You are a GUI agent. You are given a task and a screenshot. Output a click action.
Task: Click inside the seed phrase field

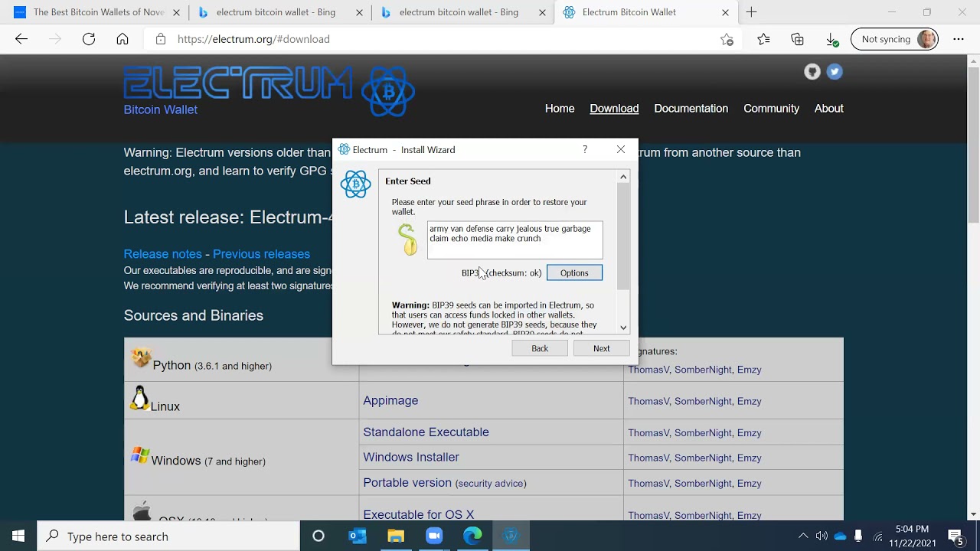[515, 240]
